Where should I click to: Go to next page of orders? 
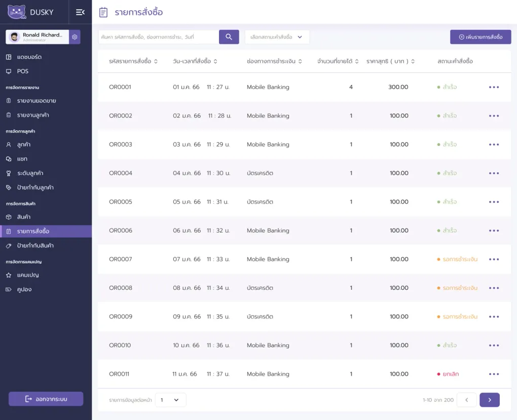click(x=489, y=400)
